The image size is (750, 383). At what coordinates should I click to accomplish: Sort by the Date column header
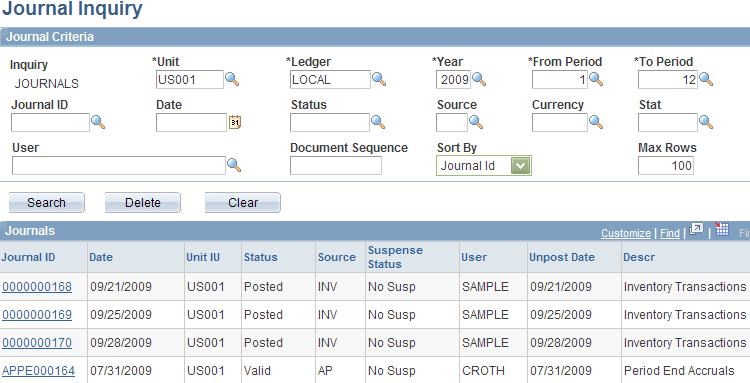click(101, 257)
